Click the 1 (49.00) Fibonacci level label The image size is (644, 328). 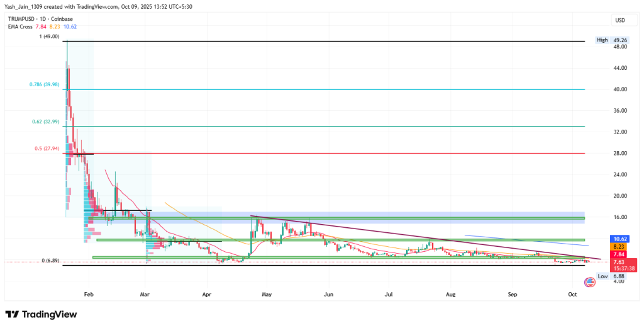coord(48,37)
